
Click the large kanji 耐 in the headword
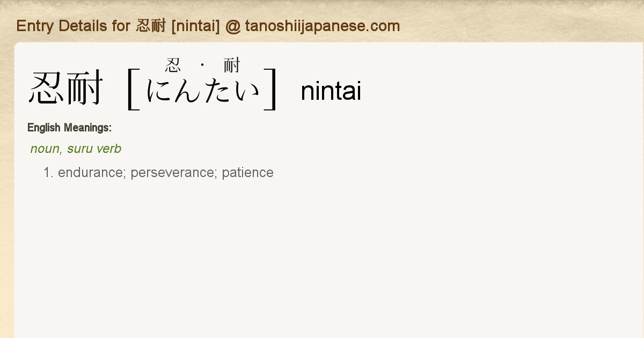click(84, 89)
